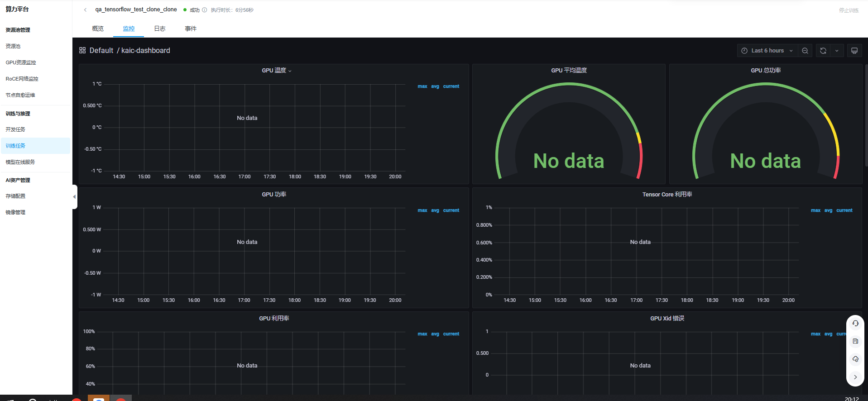868x401 pixels.
Task: Switch to the 概览 tab
Action: (98, 29)
